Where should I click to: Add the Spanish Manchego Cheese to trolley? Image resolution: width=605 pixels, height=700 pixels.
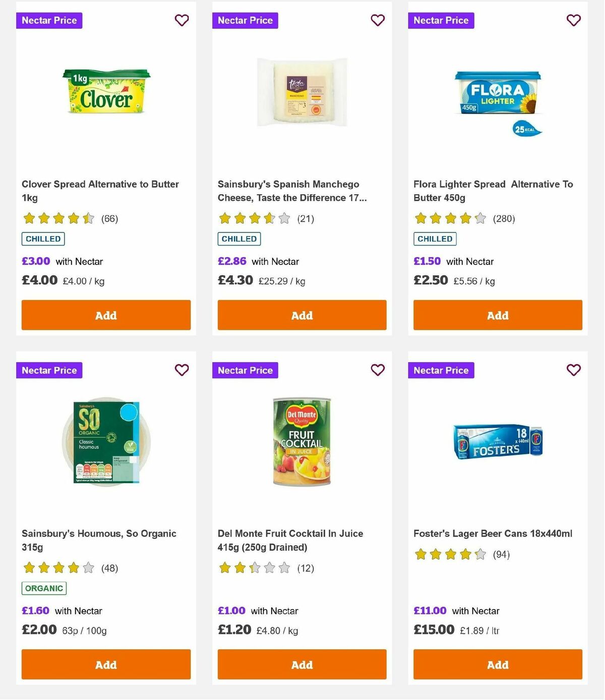click(301, 315)
